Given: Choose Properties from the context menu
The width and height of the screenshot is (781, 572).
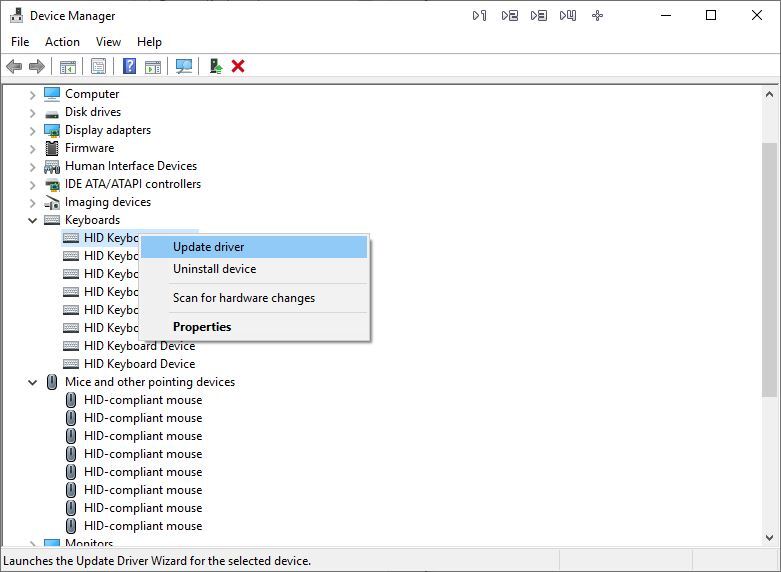Looking at the screenshot, I should 255,327.
